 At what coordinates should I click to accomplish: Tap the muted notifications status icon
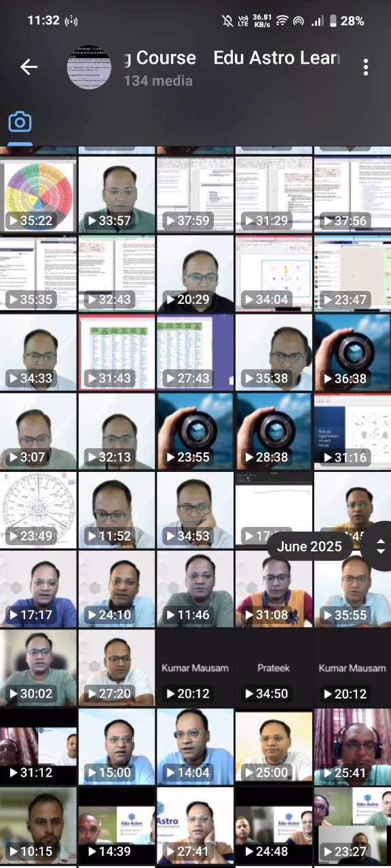(x=227, y=20)
